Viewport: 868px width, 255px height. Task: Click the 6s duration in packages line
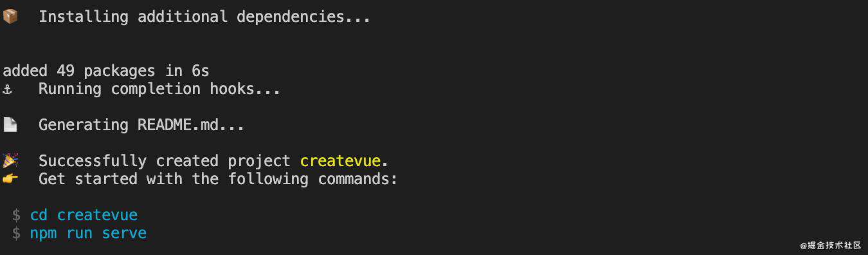201,71
